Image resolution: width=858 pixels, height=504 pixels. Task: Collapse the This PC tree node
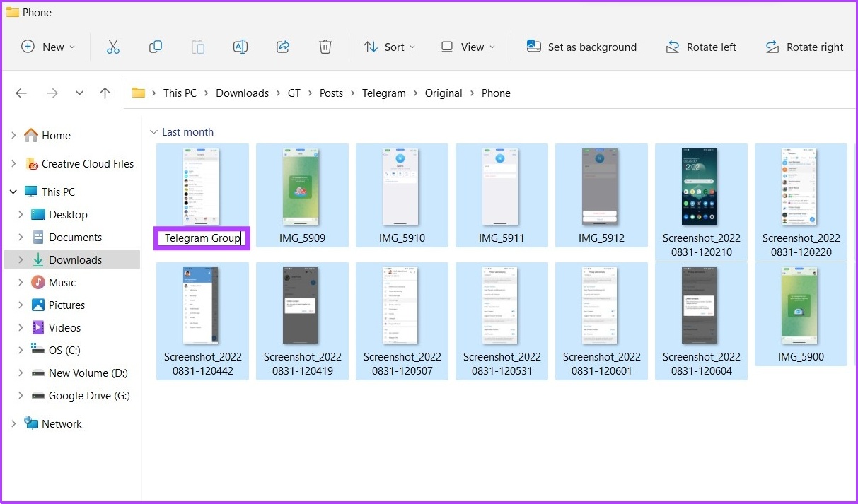13,192
